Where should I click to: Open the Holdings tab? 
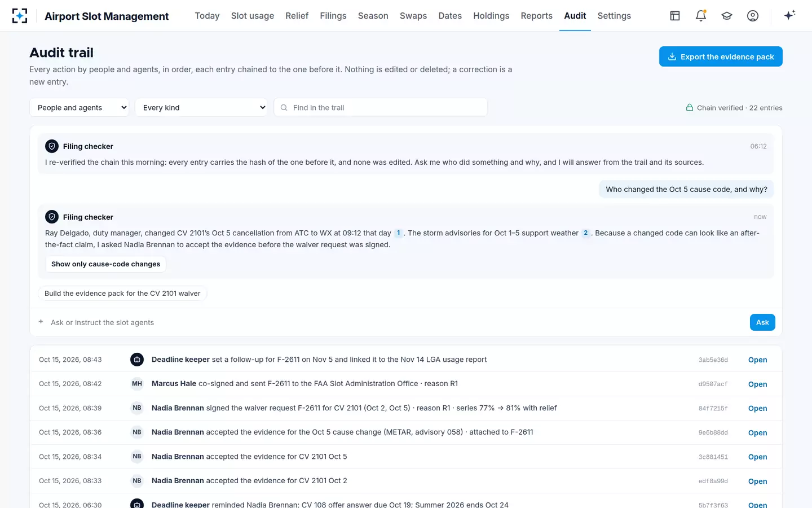click(x=491, y=16)
